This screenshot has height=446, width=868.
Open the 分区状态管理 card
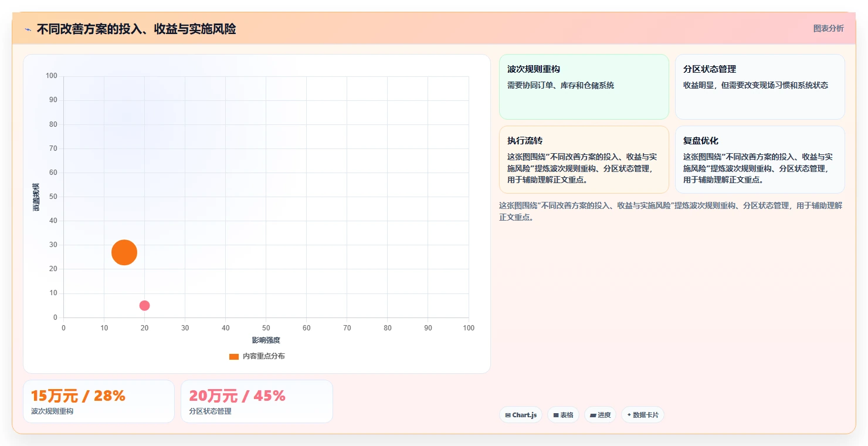(760, 87)
